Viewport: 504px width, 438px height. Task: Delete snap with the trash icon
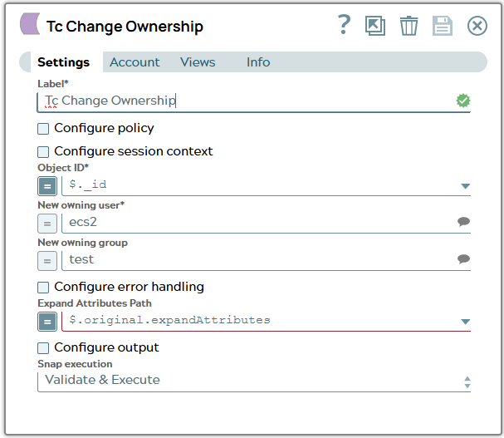click(x=409, y=26)
